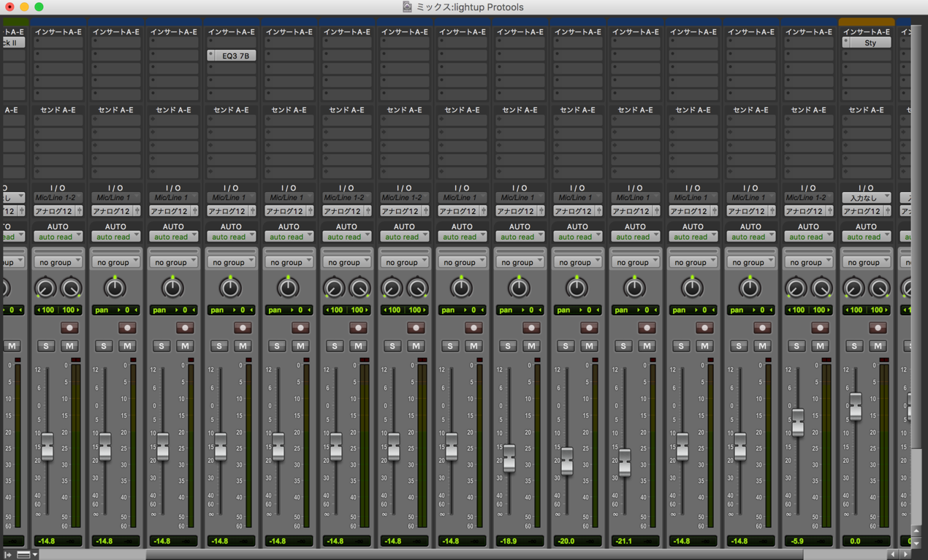928x560 pixels.
Task: Mute the channel at volume -21.1
Action: tap(647, 346)
